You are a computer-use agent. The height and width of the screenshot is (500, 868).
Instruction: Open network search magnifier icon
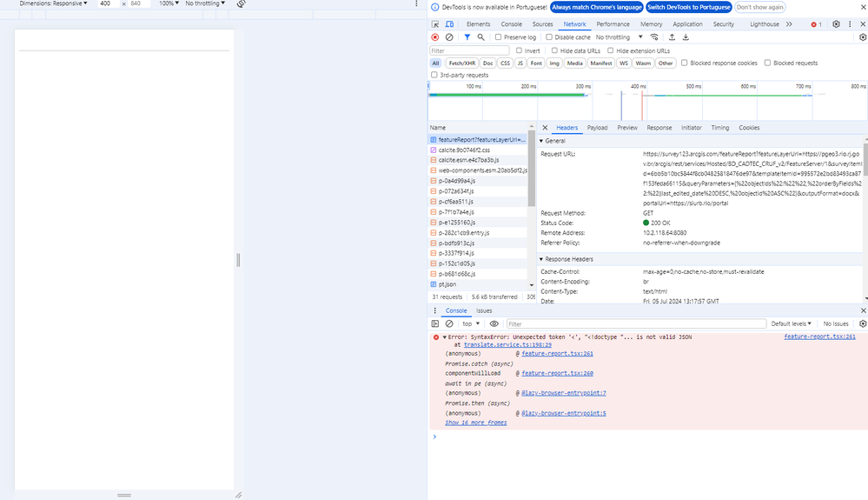click(481, 37)
